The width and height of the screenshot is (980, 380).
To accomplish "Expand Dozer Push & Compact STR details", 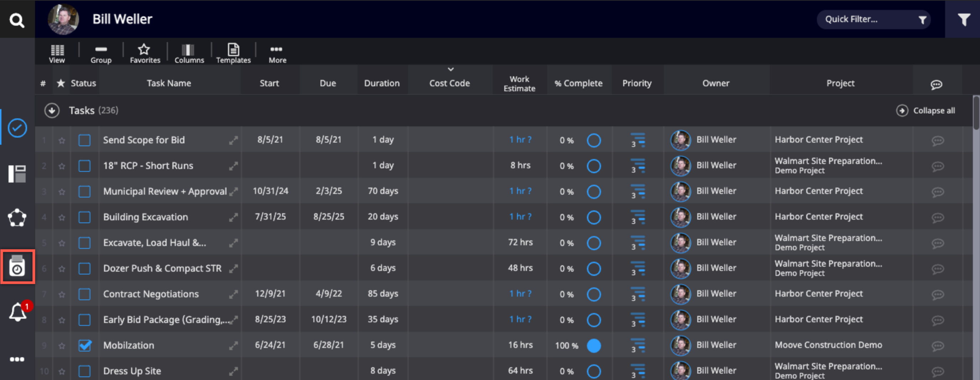I will (233, 269).
